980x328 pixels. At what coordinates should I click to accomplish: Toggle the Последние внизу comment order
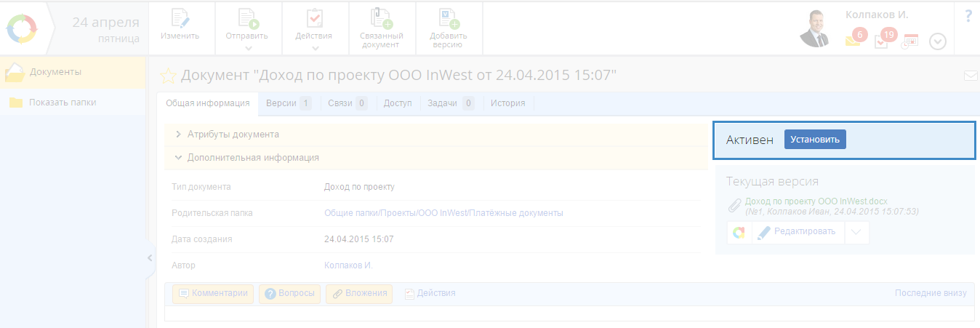point(930,293)
